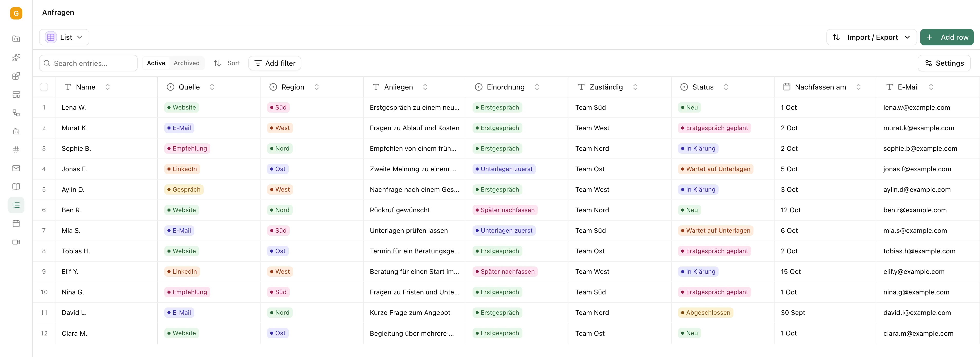Image resolution: width=980 pixels, height=357 pixels.
Task: Click the email sophie.b@example.com
Action: (920, 148)
